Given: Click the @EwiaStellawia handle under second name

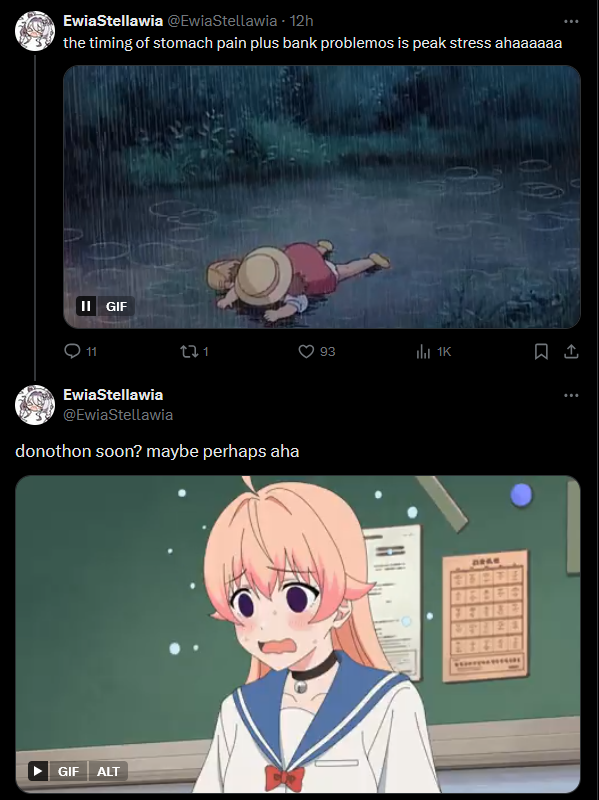Looking at the screenshot, I should (x=118, y=415).
